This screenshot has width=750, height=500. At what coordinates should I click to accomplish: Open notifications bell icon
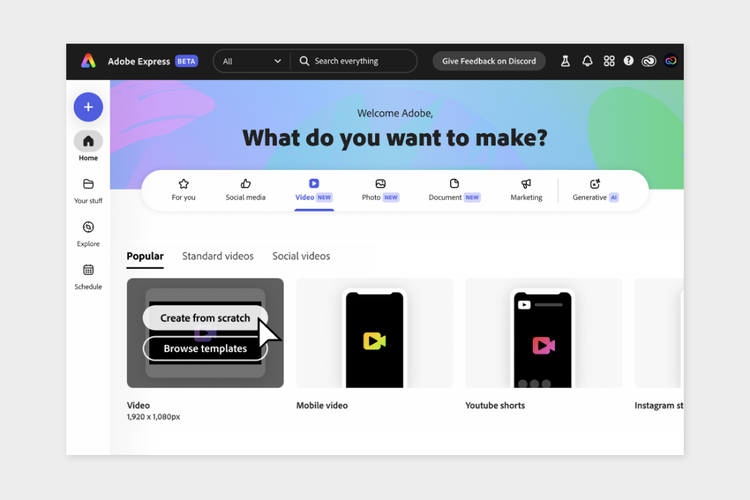[587, 61]
